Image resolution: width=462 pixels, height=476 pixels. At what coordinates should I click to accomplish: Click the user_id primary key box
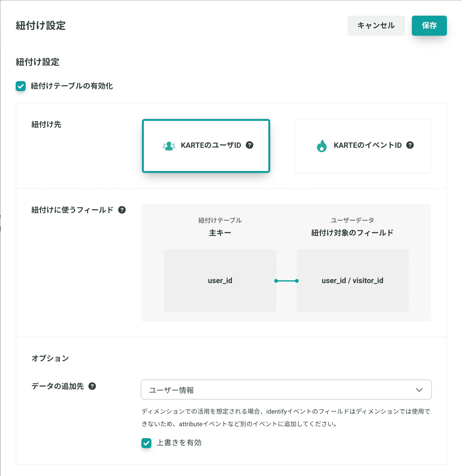220,281
